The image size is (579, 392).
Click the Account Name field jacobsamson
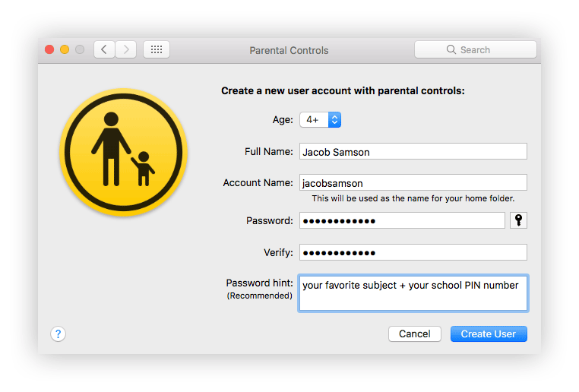coord(413,182)
